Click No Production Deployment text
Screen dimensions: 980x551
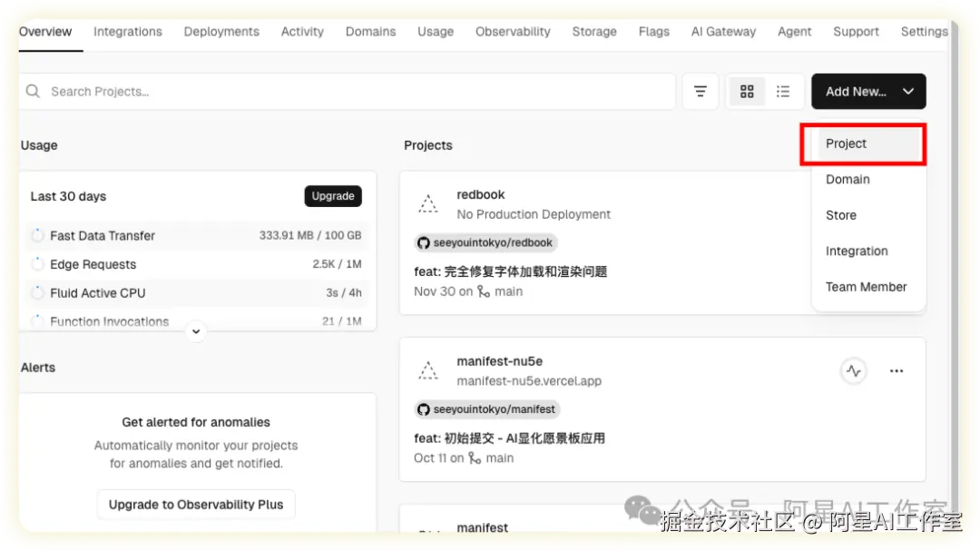coord(534,214)
